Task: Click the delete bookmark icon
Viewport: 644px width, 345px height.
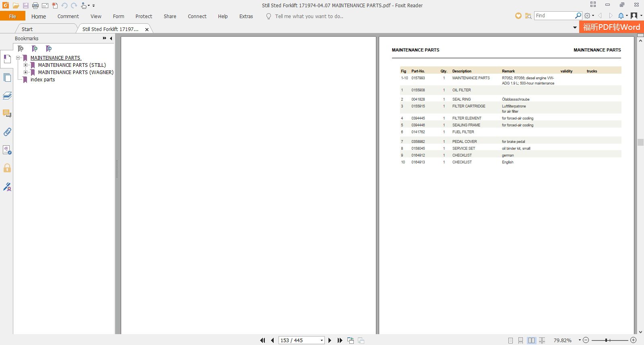Action: [21, 49]
